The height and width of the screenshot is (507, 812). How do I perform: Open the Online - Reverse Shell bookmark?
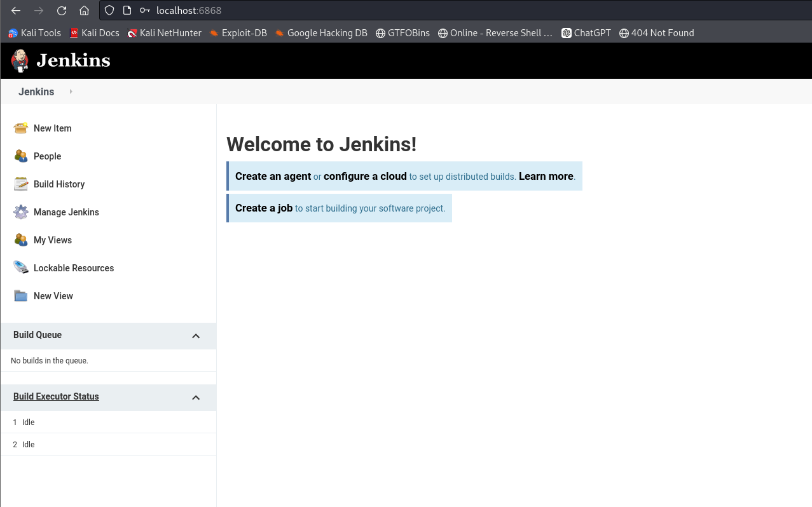pyautogui.click(x=495, y=33)
